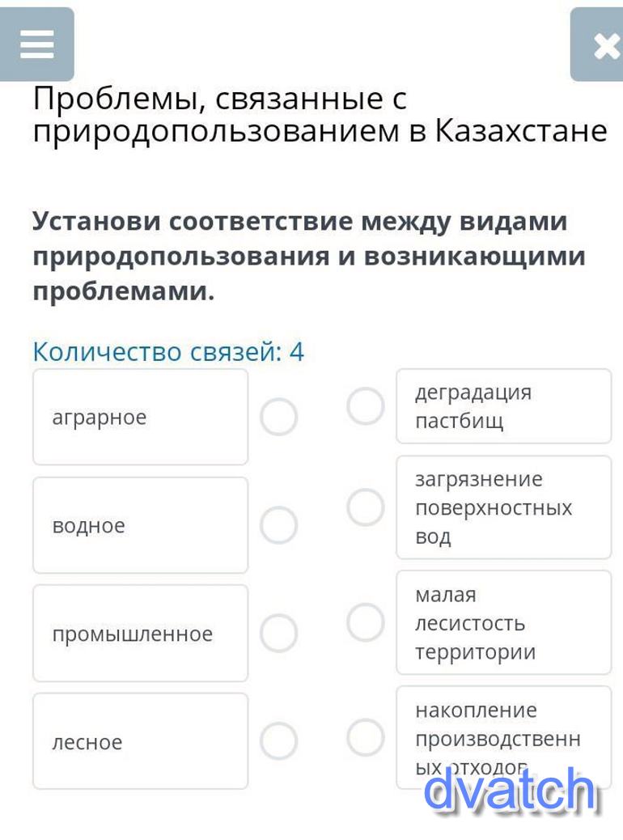Select the circle beside накопление производственных отходов
This screenshot has width=623, height=840.
coord(366,737)
